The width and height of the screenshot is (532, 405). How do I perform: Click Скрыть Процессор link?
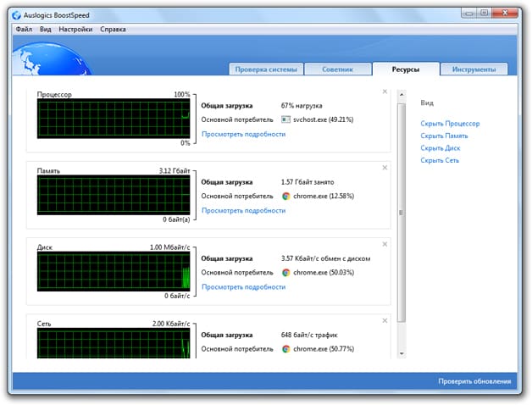[450, 124]
